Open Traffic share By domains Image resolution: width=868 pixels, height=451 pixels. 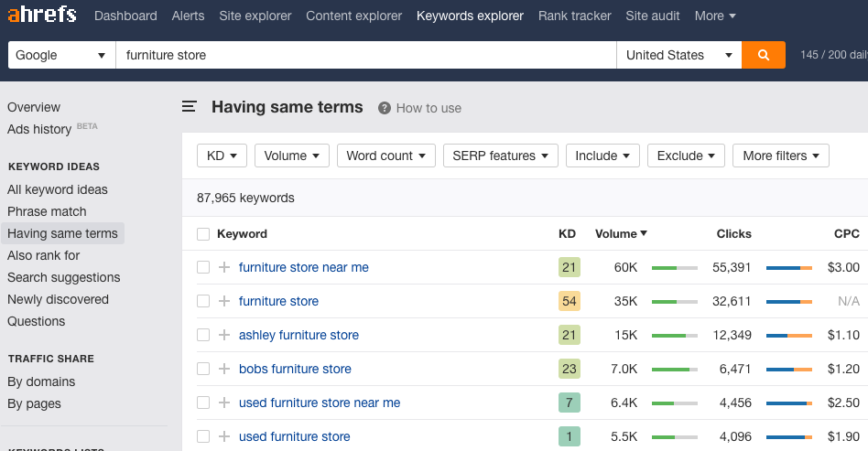[41, 381]
